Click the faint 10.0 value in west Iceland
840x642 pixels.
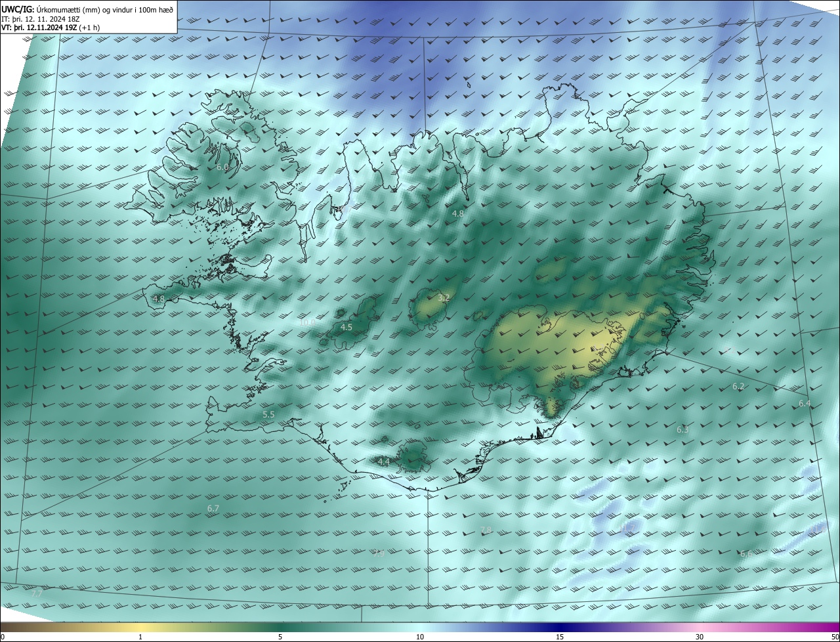point(307,323)
